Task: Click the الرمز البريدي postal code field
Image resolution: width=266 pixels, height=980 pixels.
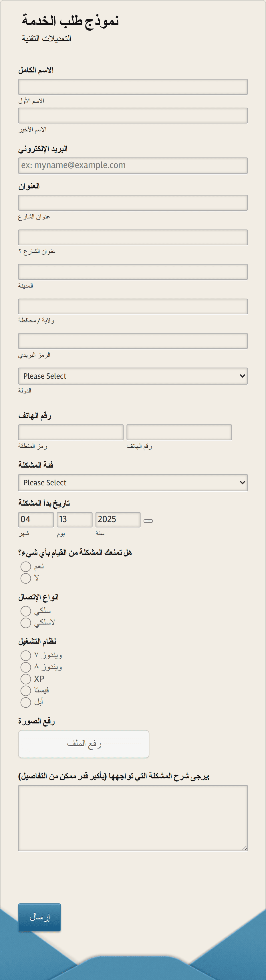Action: coord(133,341)
